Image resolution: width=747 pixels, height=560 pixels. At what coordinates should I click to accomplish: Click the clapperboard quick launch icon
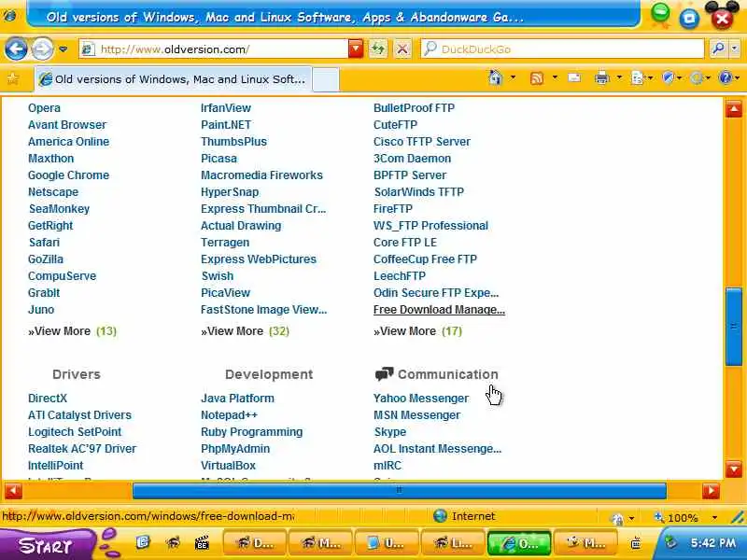coord(202,543)
